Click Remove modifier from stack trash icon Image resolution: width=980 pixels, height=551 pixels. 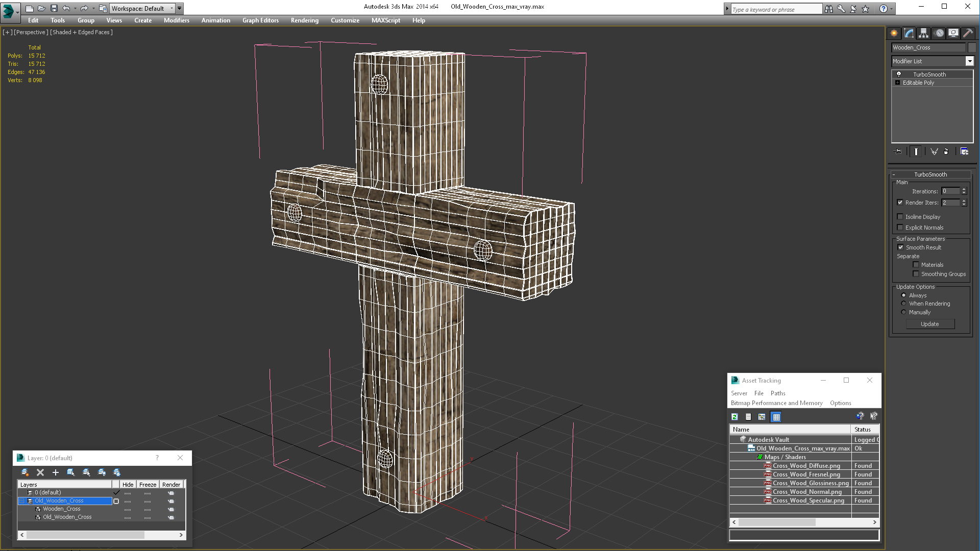pyautogui.click(x=946, y=152)
